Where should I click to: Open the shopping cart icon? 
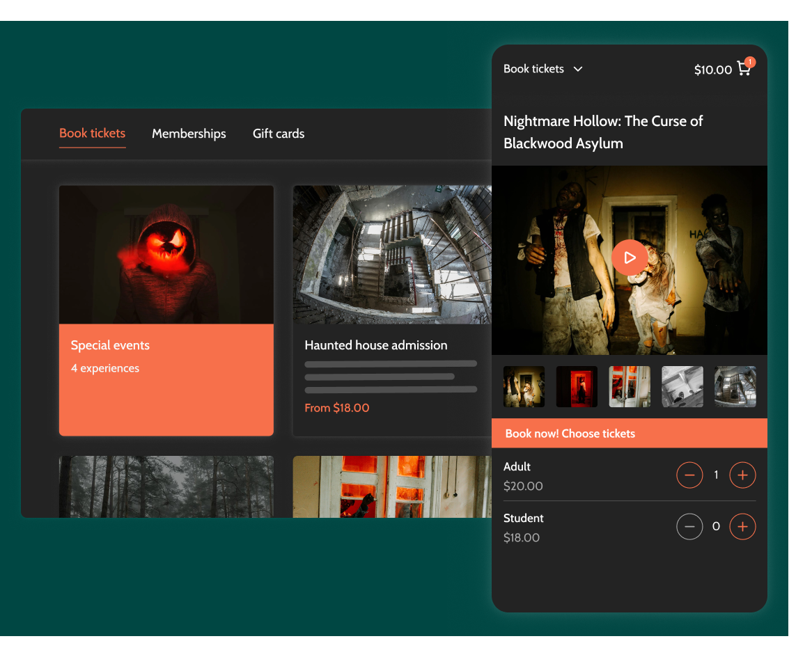(743, 69)
